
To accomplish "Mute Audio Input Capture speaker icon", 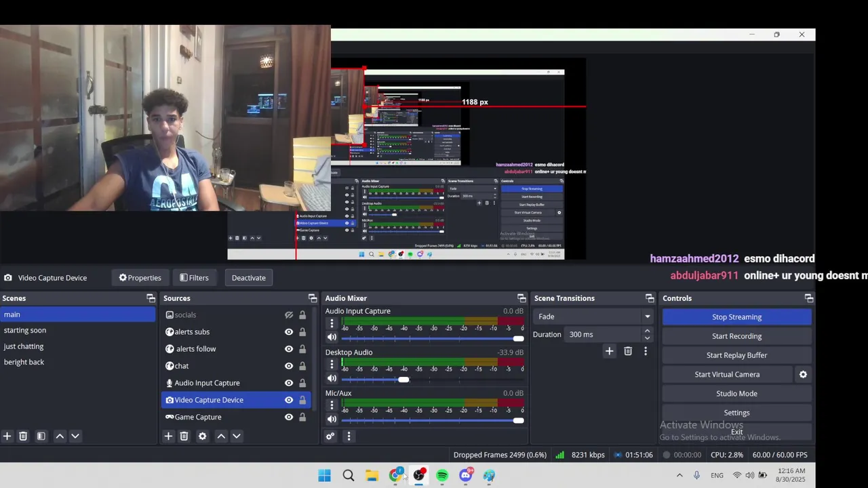I will pos(332,338).
